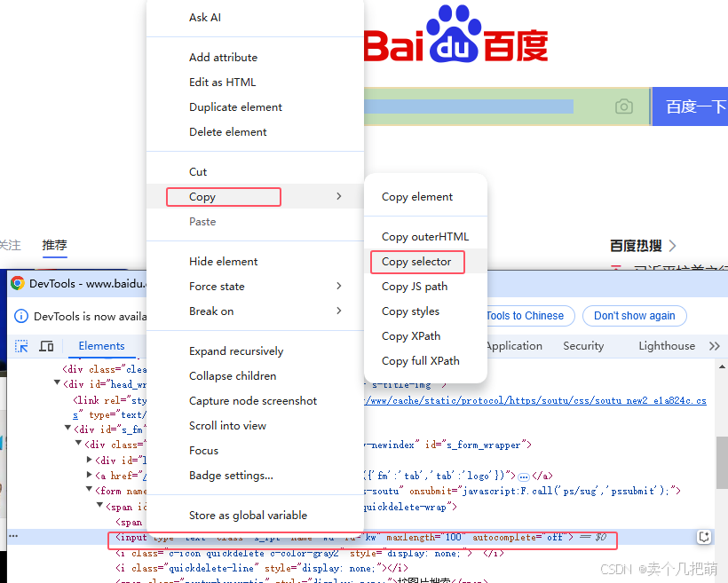The width and height of the screenshot is (728, 583).
Task: Click the switch DevTools to Chinese button
Action: 530,316
